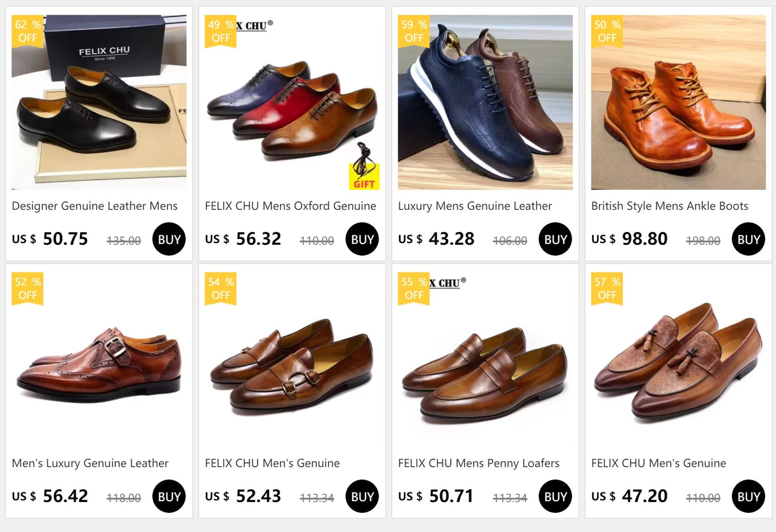Click BUY on the FELIX CHU penny loafers

pos(555,496)
